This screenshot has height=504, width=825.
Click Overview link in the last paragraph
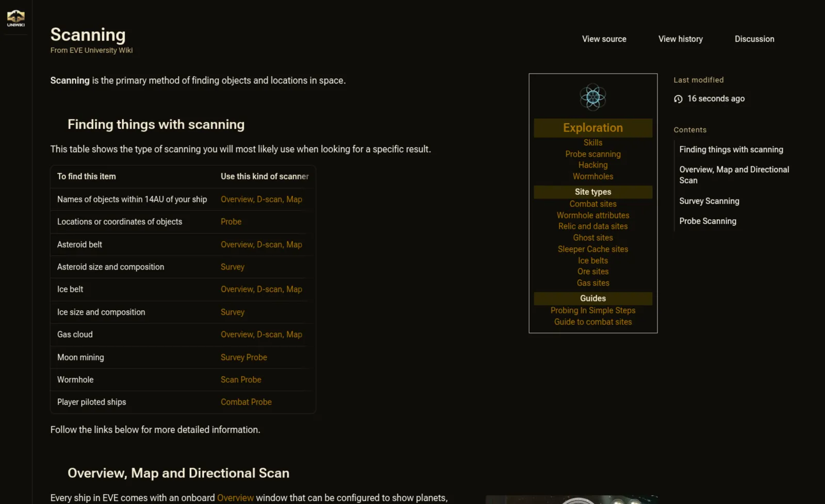(235, 498)
